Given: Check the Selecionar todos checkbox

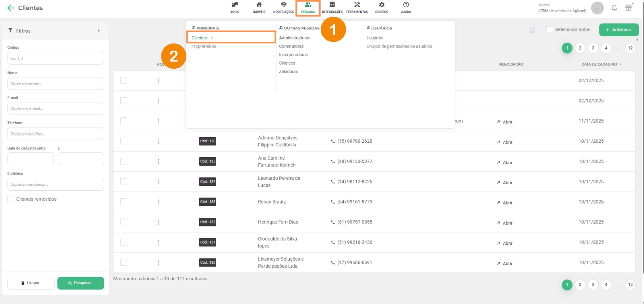Looking at the screenshot, I should pyautogui.click(x=549, y=30).
